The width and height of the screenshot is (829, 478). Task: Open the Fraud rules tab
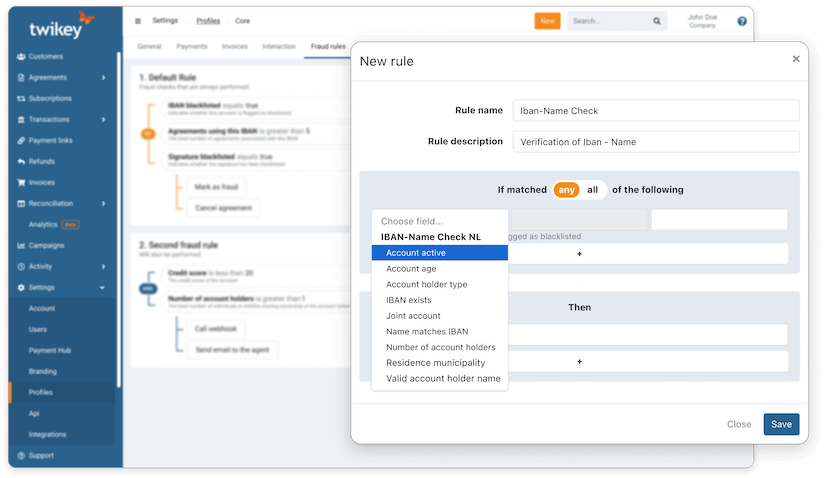click(326, 46)
